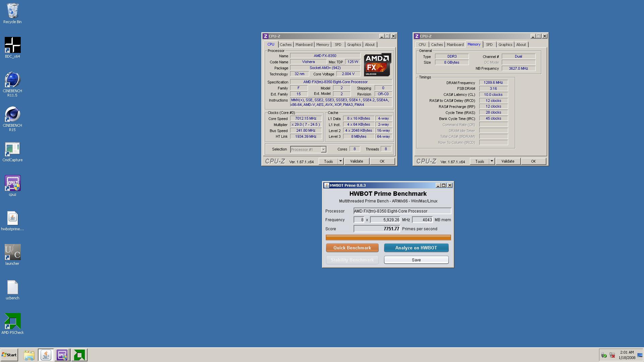Click the Multiplier value x 29.0
This screenshot has width=644, height=362.
tap(306, 125)
